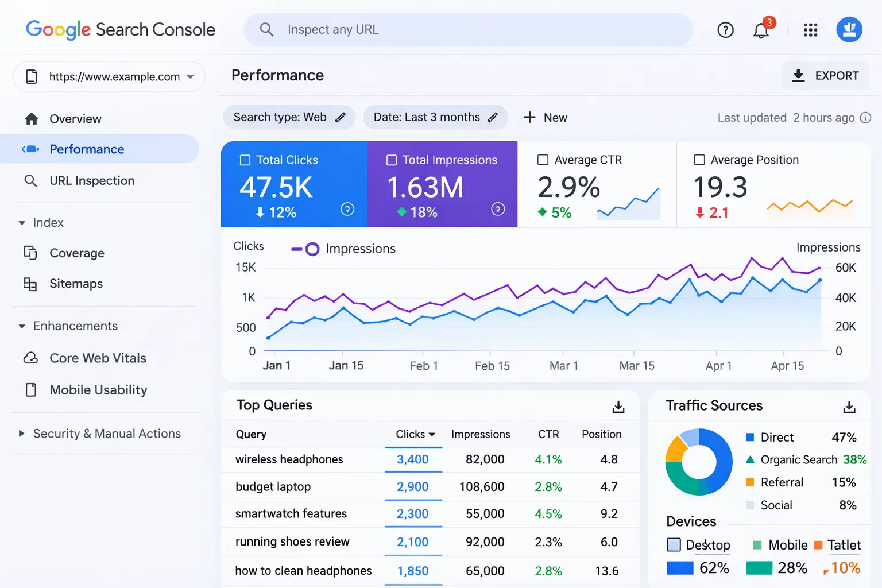Click the blue Direct legend swatch
The width and height of the screenshot is (882, 588).
pos(749,438)
